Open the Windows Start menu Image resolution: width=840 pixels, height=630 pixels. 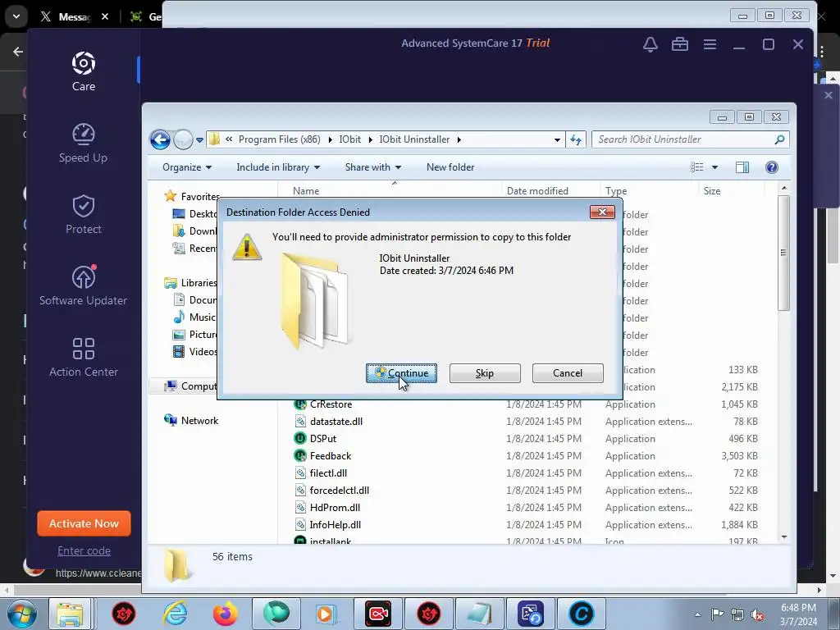pyautogui.click(x=21, y=614)
